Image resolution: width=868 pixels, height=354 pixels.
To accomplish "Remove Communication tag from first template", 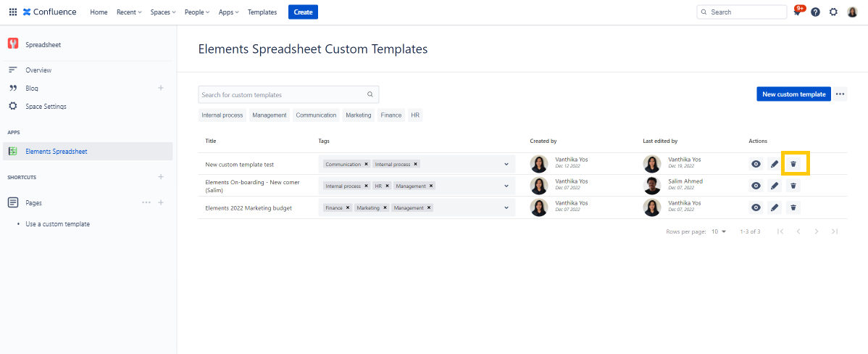I will [x=367, y=164].
